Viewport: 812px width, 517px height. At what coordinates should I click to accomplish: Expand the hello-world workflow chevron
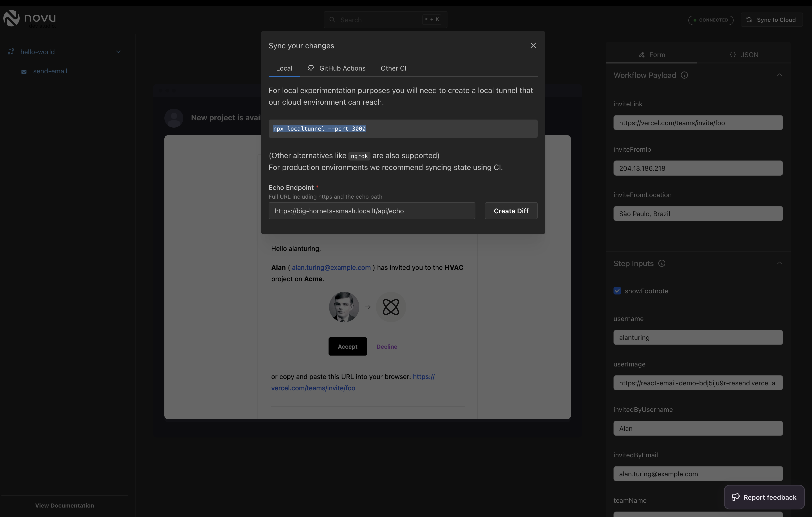(118, 52)
